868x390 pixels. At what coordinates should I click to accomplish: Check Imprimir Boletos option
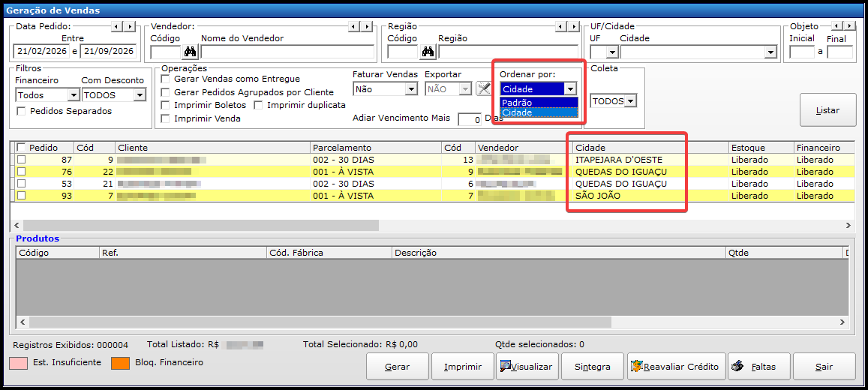(x=165, y=105)
